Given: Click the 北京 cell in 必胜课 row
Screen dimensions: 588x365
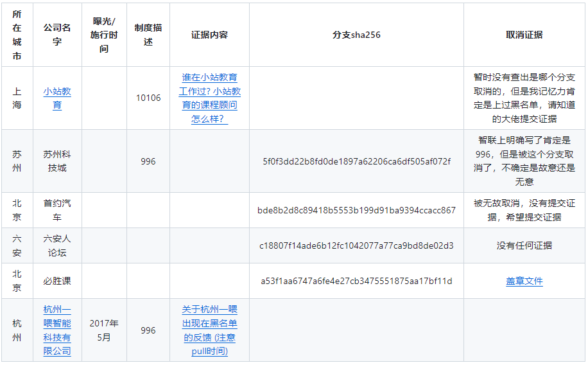Looking at the screenshot, I should 17,281.
